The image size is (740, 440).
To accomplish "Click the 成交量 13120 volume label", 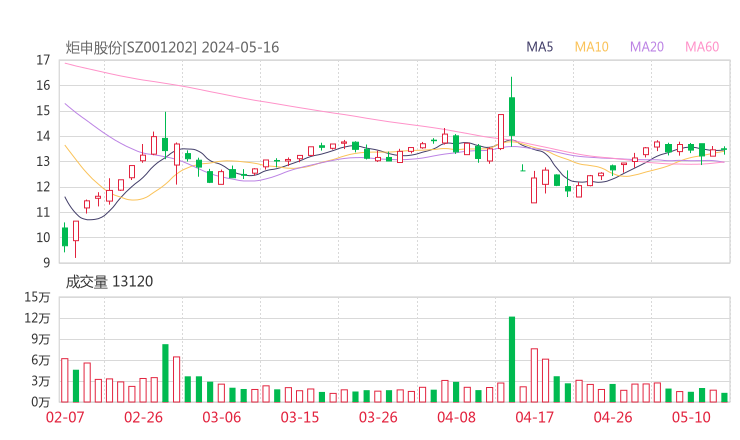I will [x=109, y=282].
